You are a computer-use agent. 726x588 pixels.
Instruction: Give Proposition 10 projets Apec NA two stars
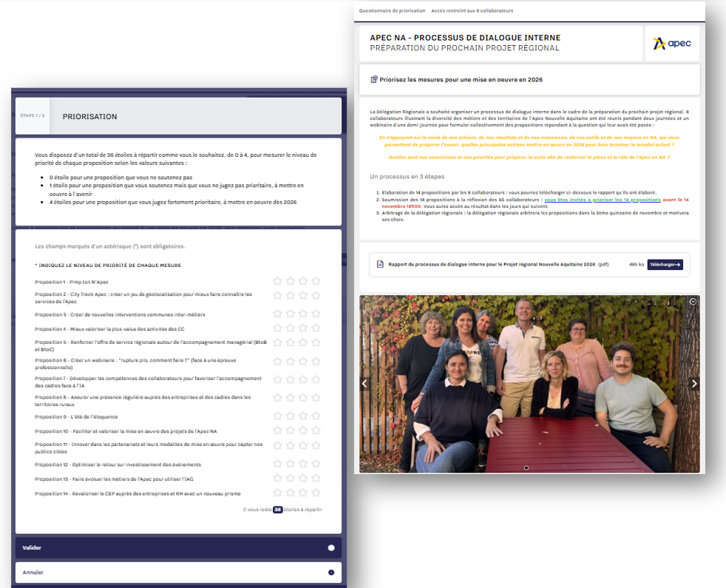(291, 430)
